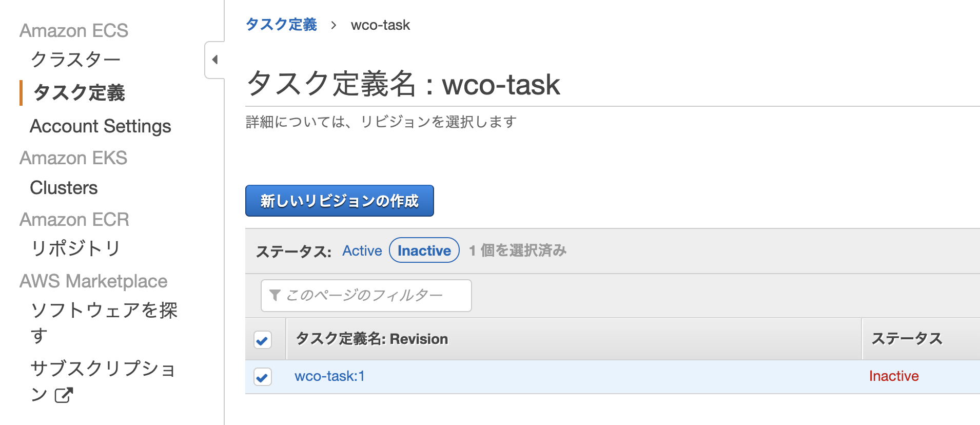The height and width of the screenshot is (425, 980).
Task: Open ソフトウェアを探す in AWS Marketplace
Action: (104, 311)
